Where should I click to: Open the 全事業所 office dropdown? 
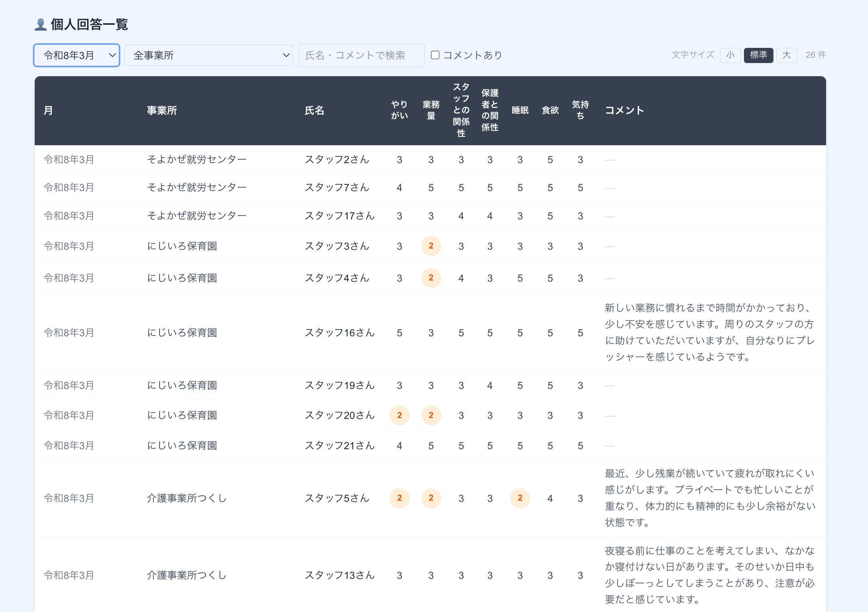click(x=209, y=55)
